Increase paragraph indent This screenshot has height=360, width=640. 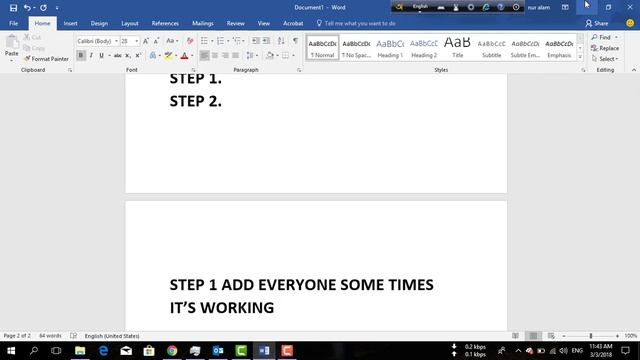point(266,41)
